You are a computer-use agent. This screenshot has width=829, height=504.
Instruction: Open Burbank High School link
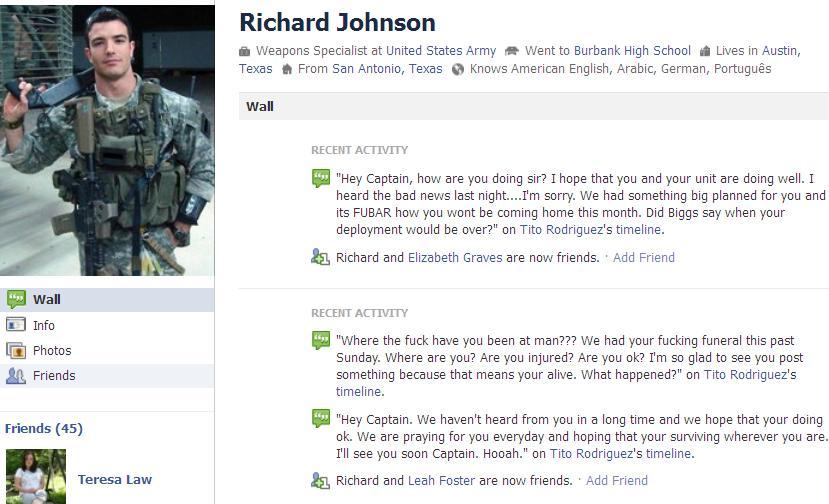tap(632, 51)
